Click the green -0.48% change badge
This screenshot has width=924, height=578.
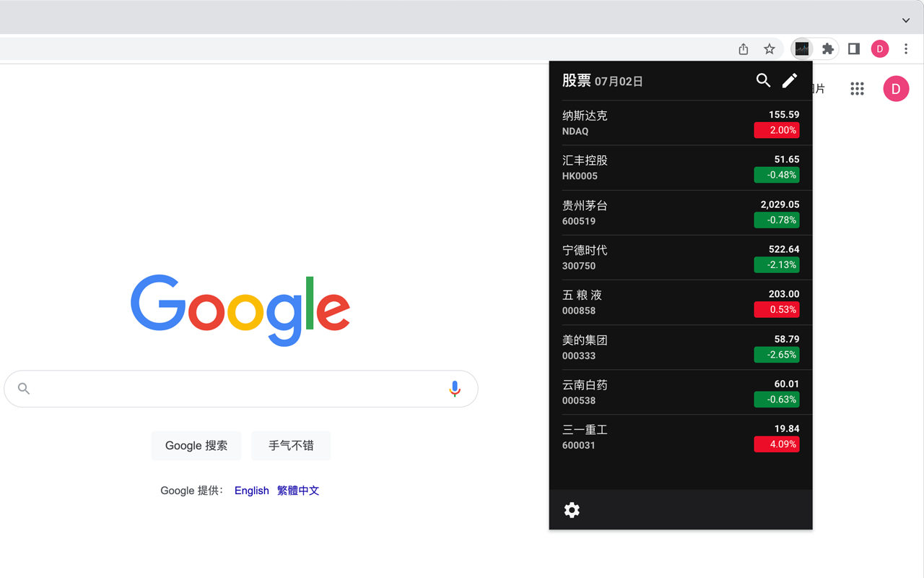(x=777, y=175)
